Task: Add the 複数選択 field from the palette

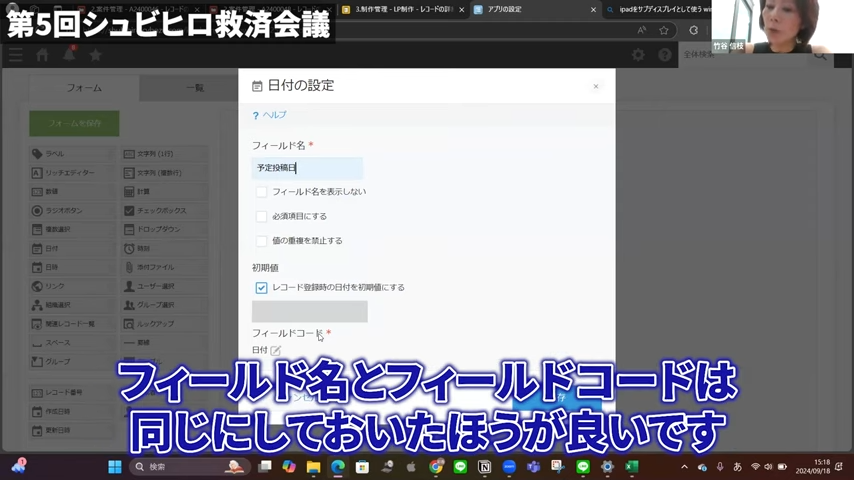Action: (x=72, y=229)
